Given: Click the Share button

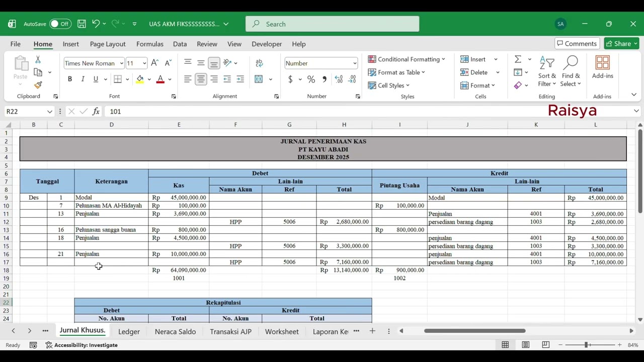Looking at the screenshot, I should [621, 44].
